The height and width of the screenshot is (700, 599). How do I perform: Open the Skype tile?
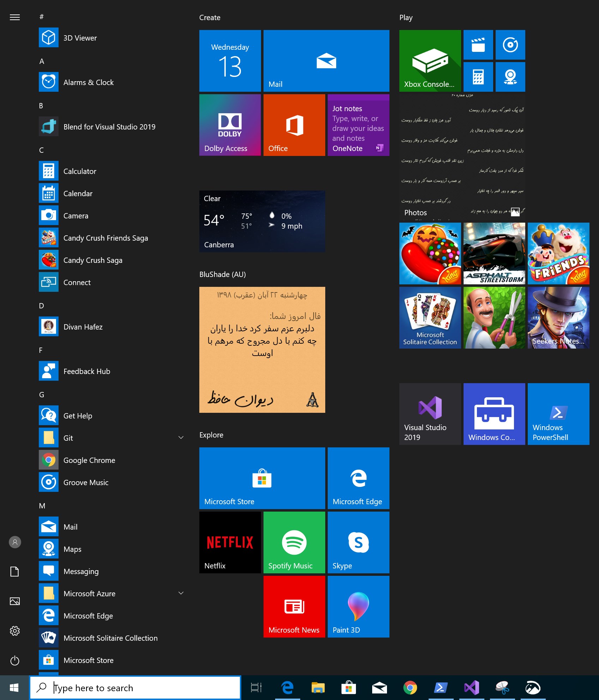point(358,542)
